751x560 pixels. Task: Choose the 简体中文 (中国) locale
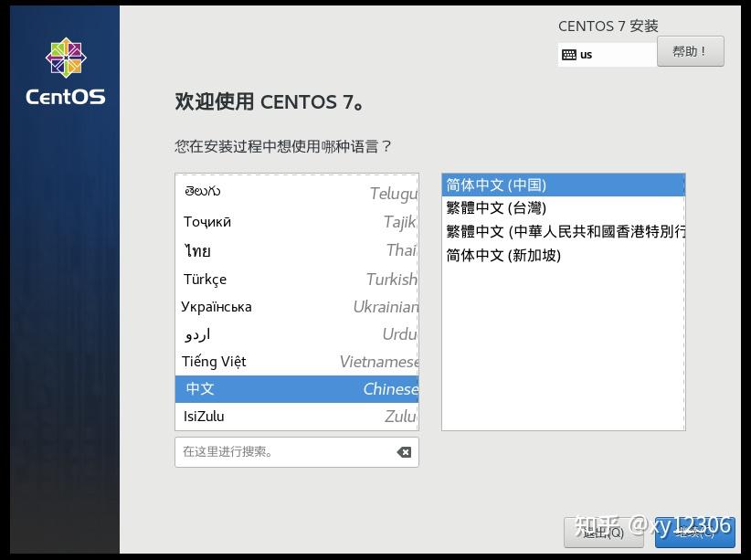click(548, 184)
